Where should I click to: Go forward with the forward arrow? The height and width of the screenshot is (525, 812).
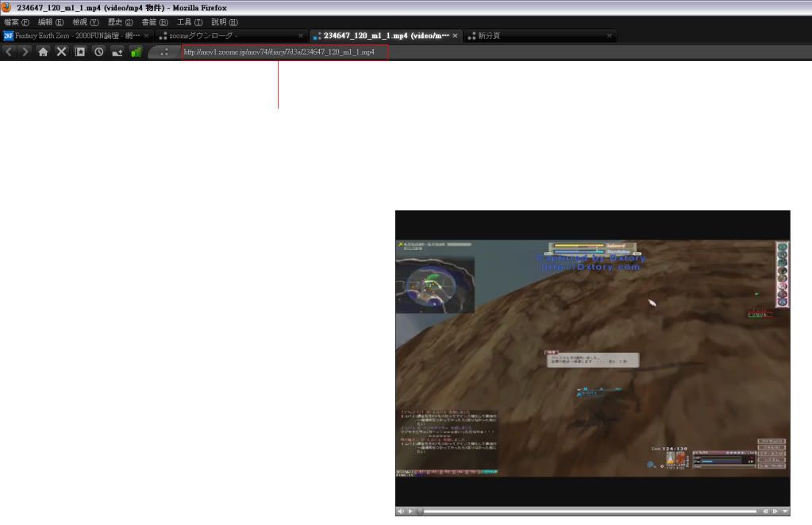coord(25,52)
